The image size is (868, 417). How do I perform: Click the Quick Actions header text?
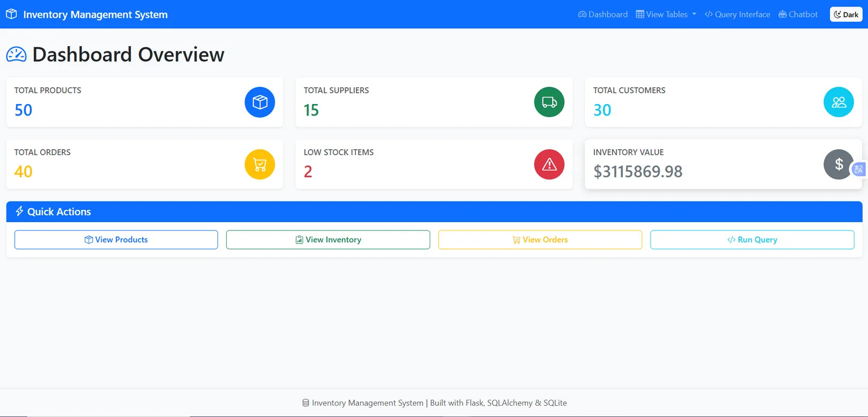59,212
